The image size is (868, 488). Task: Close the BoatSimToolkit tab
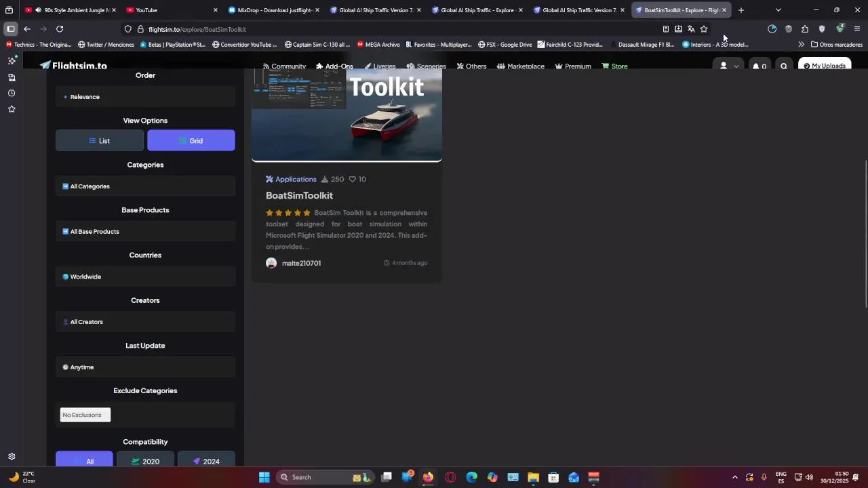tap(724, 10)
